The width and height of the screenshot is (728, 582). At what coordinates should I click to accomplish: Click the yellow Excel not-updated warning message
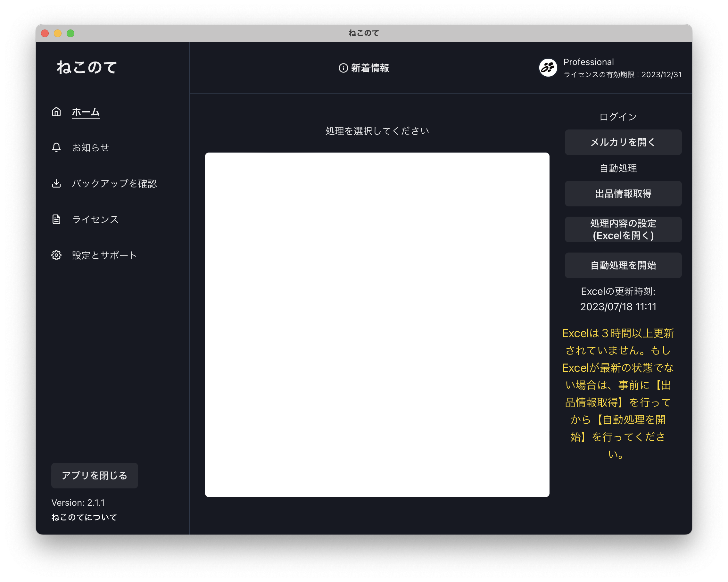(x=618, y=394)
